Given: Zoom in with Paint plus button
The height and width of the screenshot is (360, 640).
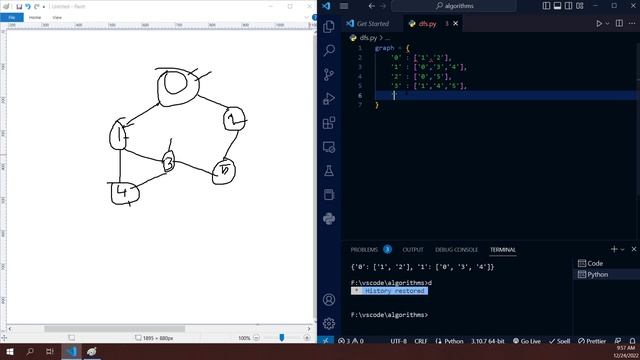Looking at the screenshot, I should 307,338.
